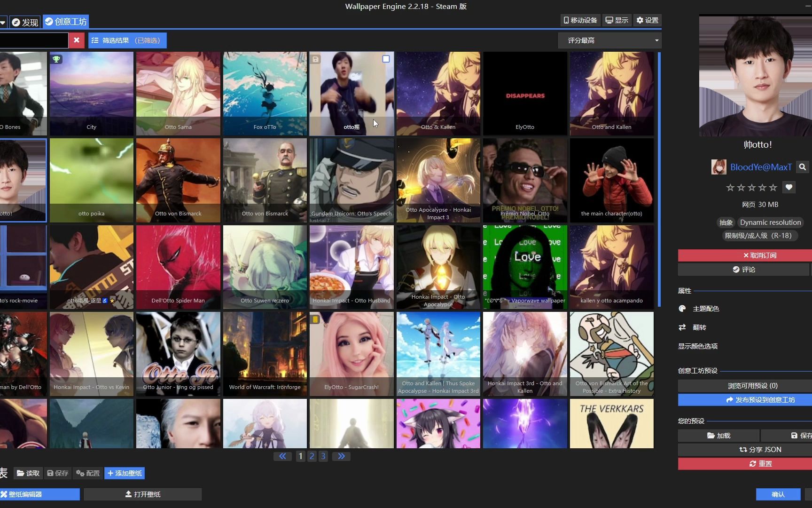
Task: Select the Otto Junior wallpaper thumbnail
Action: tap(178, 354)
